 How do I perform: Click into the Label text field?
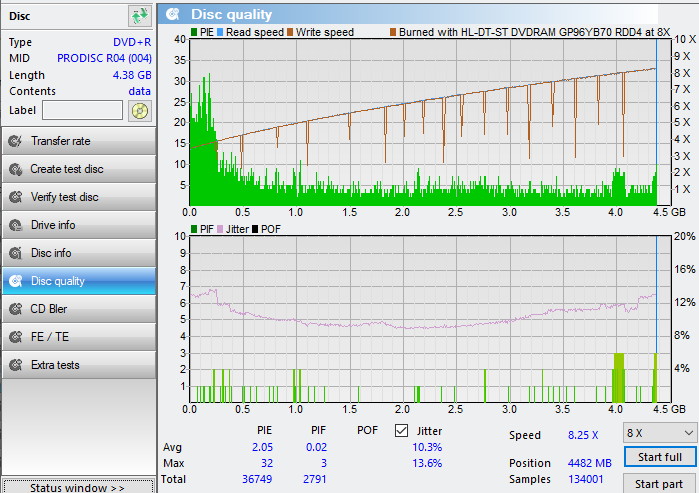pyautogui.click(x=82, y=110)
